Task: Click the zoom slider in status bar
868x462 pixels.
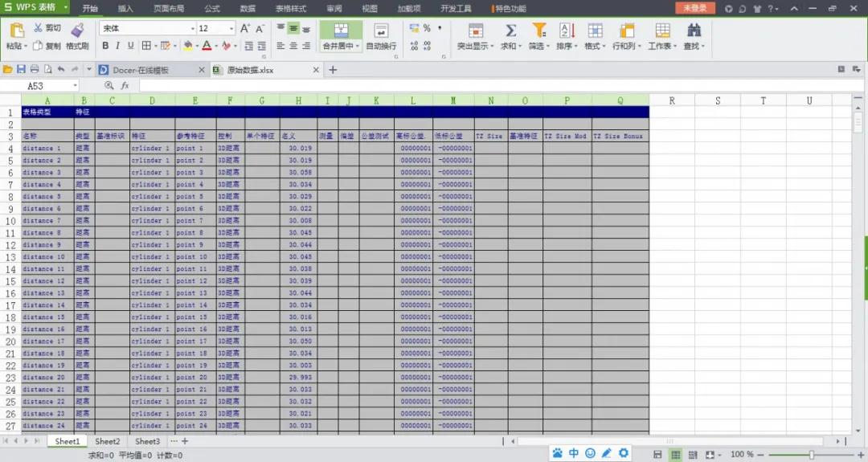Action: (812, 455)
